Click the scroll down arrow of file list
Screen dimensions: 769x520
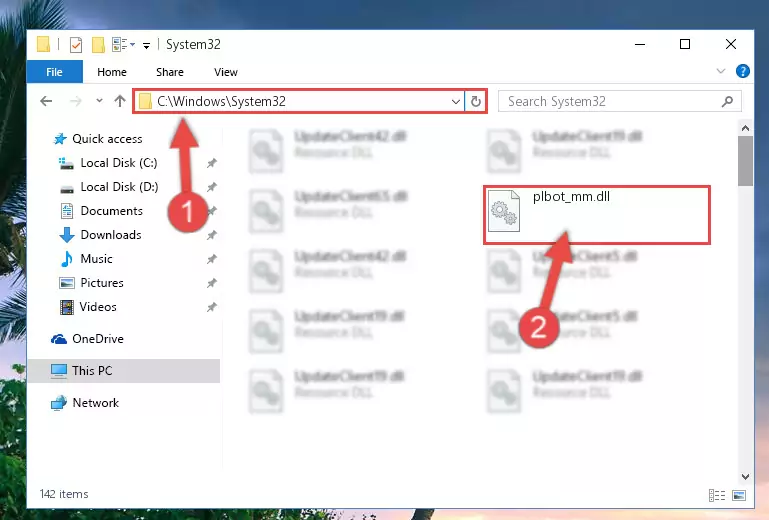pos(745,476)
